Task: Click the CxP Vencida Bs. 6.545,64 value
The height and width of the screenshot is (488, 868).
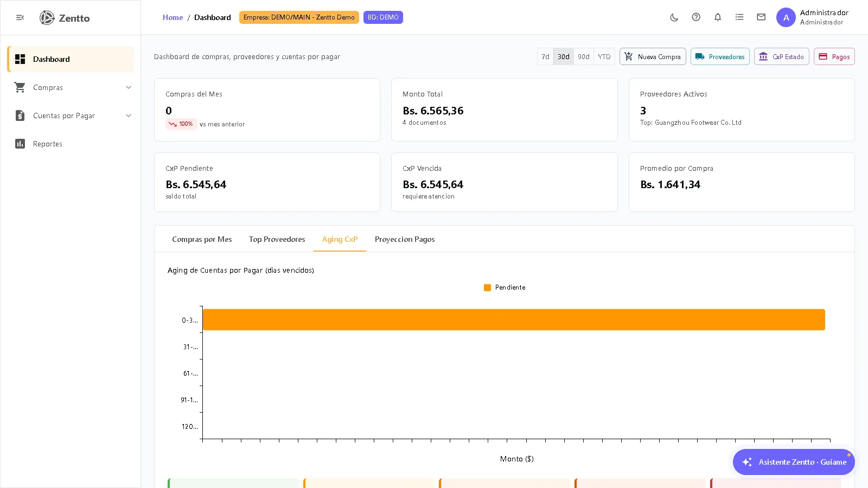Action: (433, 184)
